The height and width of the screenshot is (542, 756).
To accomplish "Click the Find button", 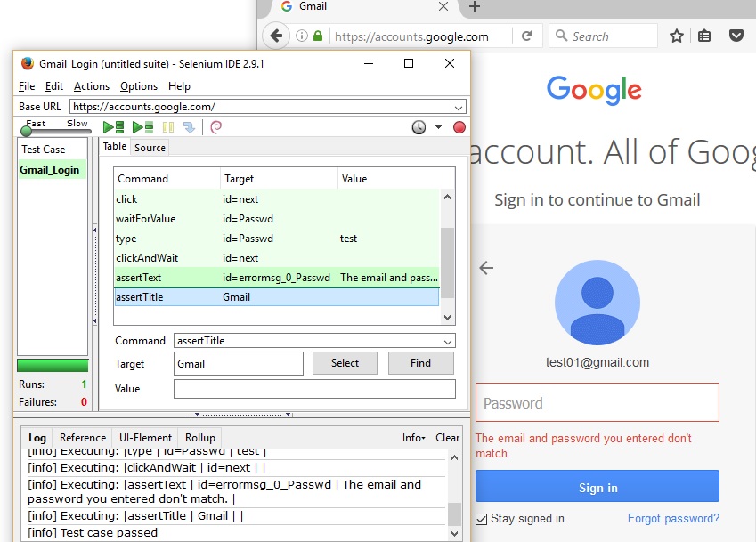I will coord(420,363).
